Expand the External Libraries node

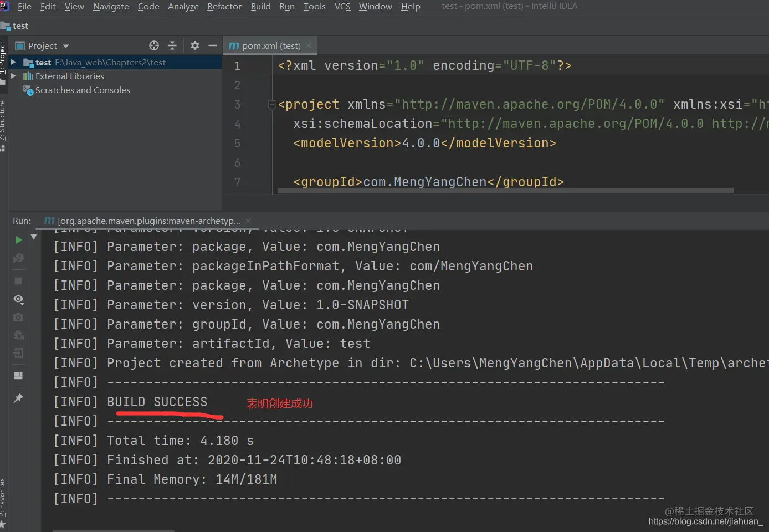coord(13,76)
